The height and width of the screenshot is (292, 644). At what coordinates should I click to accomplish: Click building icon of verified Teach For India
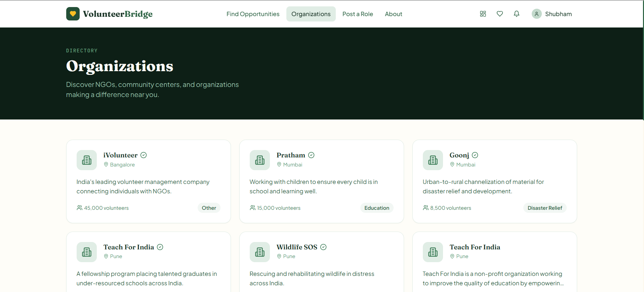coord(87,252)
